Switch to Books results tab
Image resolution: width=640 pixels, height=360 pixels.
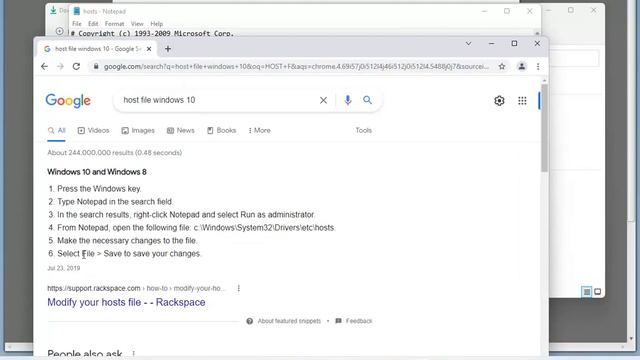coord(222,131)
